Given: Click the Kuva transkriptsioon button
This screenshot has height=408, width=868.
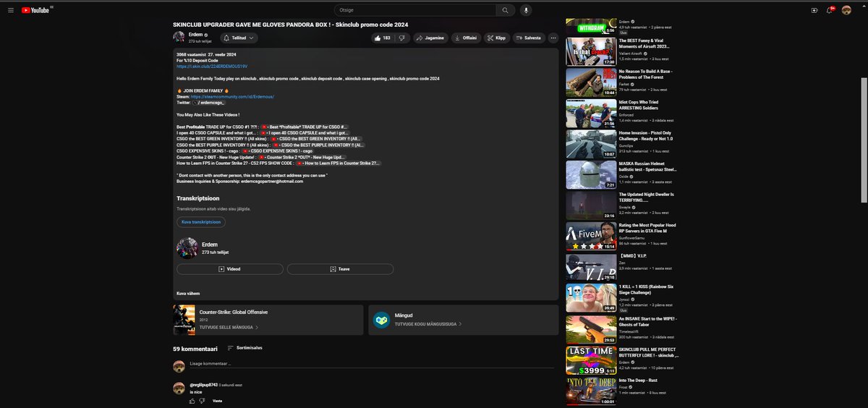Looking at the screenshot, I should 201,222.
